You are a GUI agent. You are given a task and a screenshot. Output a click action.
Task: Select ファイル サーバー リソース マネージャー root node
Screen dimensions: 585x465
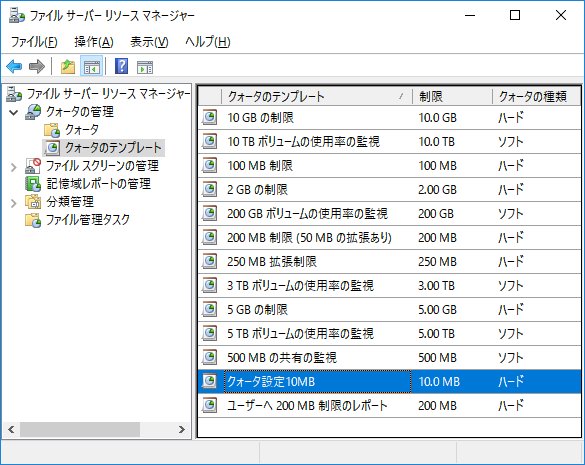coord(108,94)
